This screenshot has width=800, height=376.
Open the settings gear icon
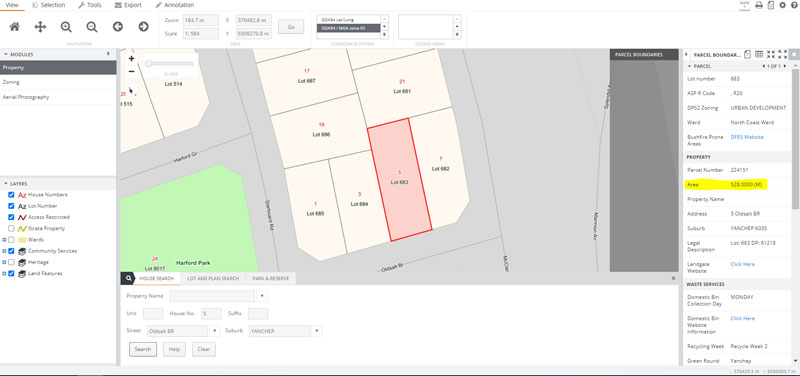pyautogui.click(x=783, y=5)
